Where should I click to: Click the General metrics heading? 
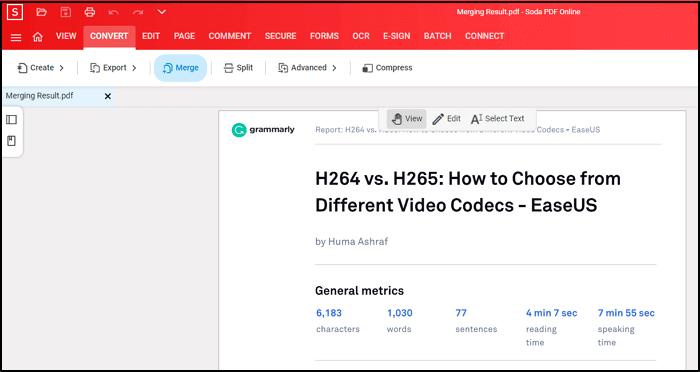click(x=359, y=291)
